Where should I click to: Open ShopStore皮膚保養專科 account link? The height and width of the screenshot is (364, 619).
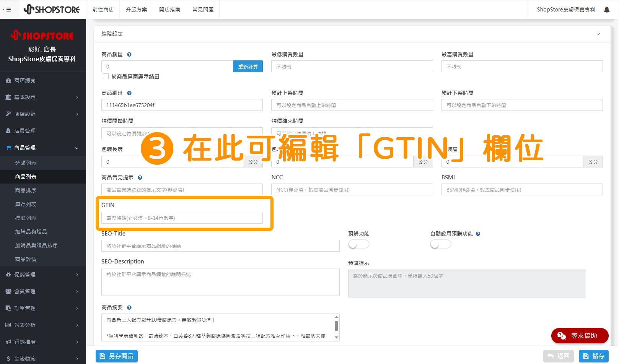tap(566, 10)
